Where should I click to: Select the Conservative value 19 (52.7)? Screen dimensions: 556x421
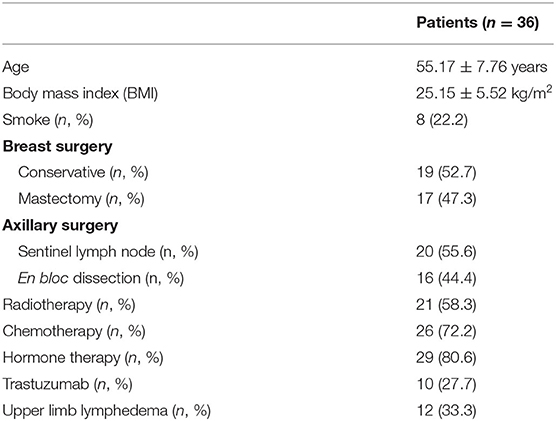[446, 173]
